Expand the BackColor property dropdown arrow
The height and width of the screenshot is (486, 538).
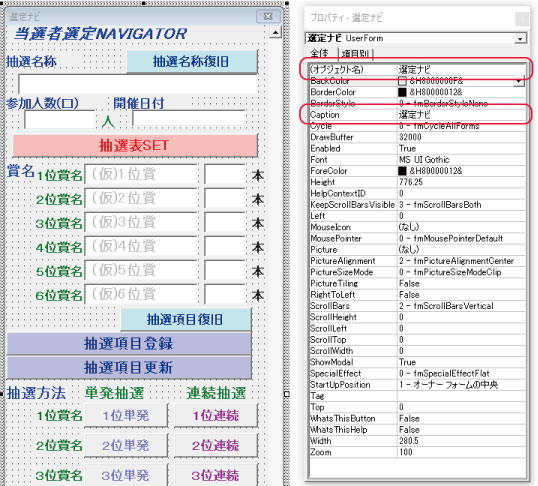click(519, 81)
